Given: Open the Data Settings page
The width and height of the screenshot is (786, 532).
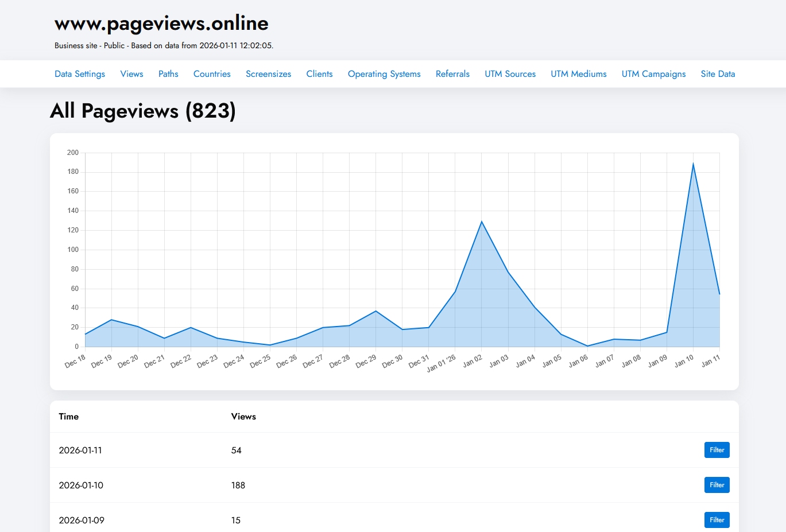Looking at the screenshot, I should coord(79,73).
